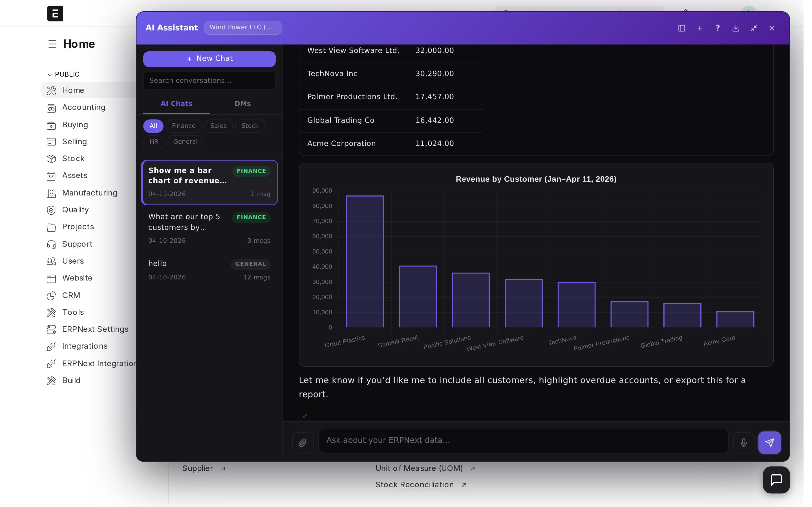Click the Grant Plastics bar in chart
This screenshot has width=812, height=507.
pos(365,262)
